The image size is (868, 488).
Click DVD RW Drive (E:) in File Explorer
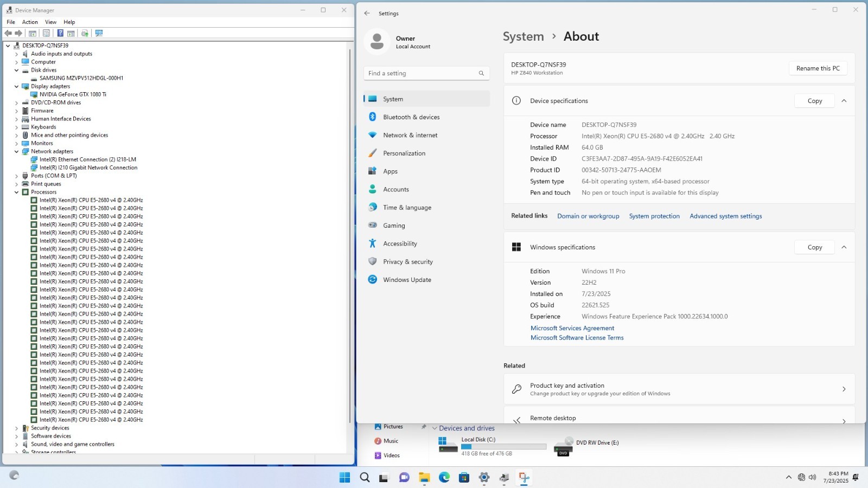coord(586,446)
